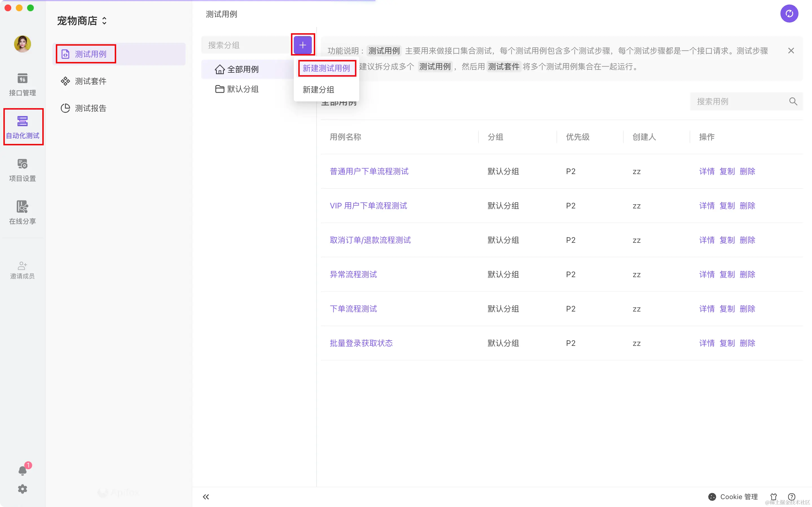Click the purple plus add button
The width and height of the screenshot is (812, 507).
[302, 45]
